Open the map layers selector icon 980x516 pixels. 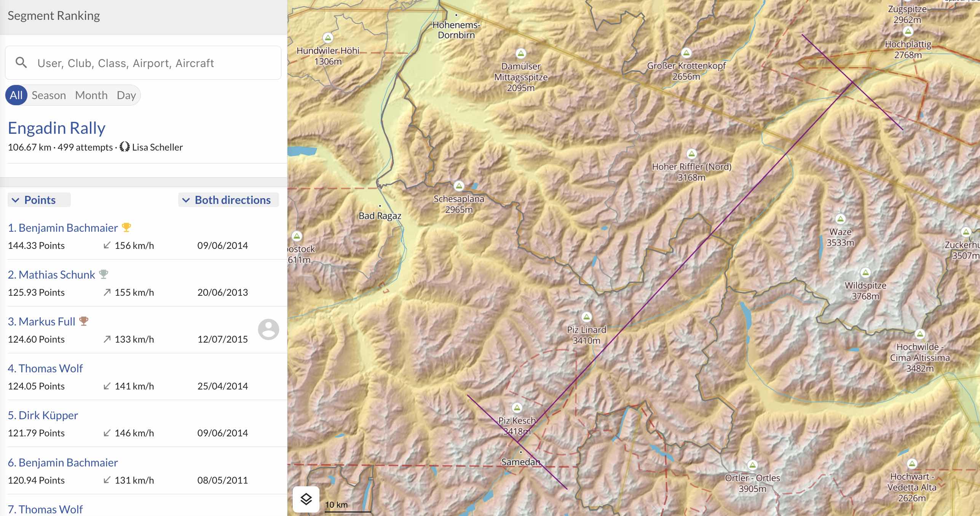tap(306, 499)
